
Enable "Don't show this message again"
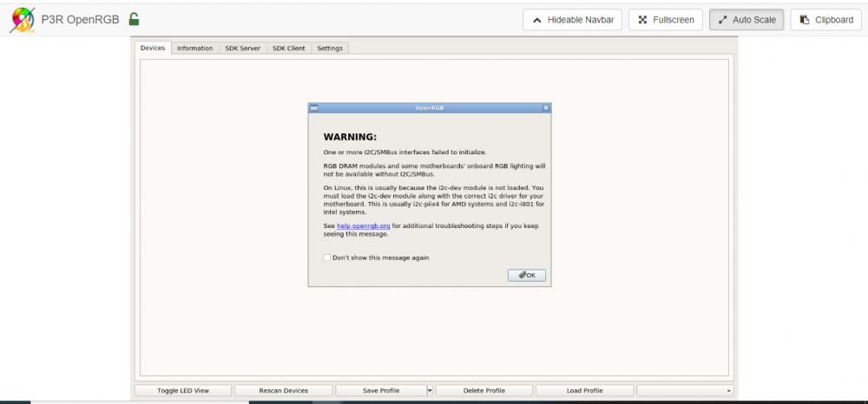click(x=327, y=257)
